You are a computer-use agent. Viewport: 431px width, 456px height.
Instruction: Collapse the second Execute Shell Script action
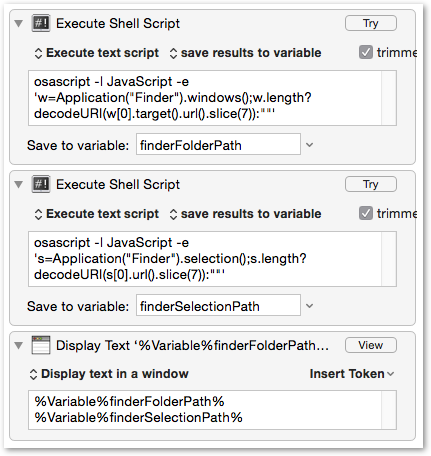tap(19, 185)
